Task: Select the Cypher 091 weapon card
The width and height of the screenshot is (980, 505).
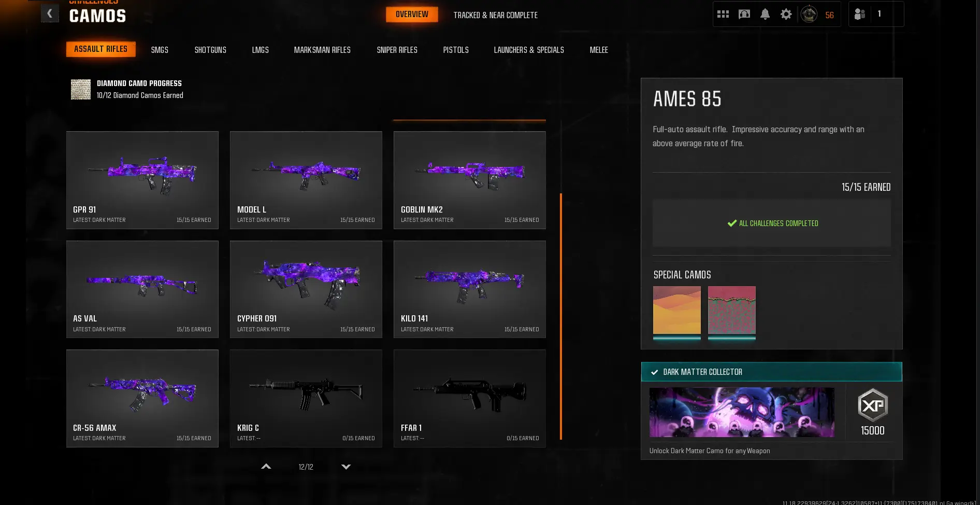Action: click(306, 289)
